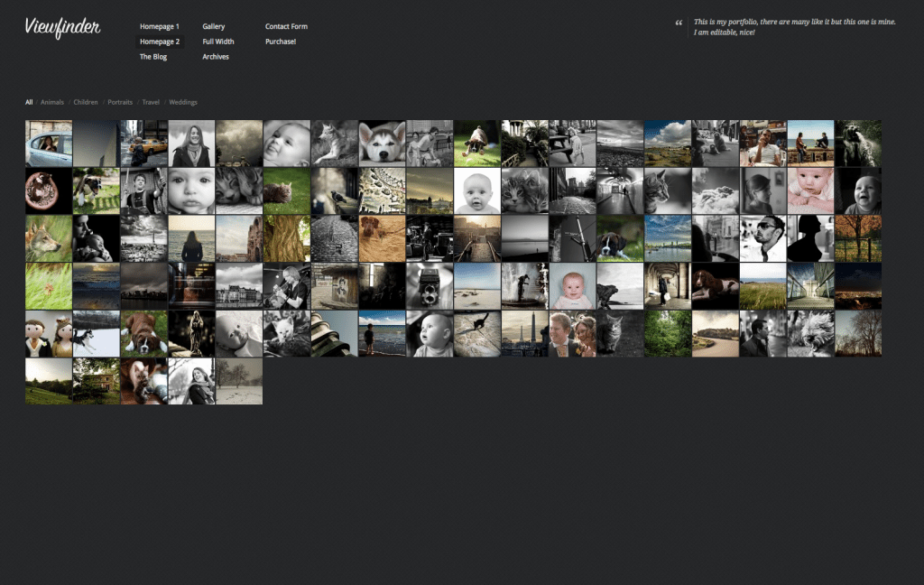Open the man in white shirt photo
Viewport: 924px width, 585px height.
pos(763,144)
